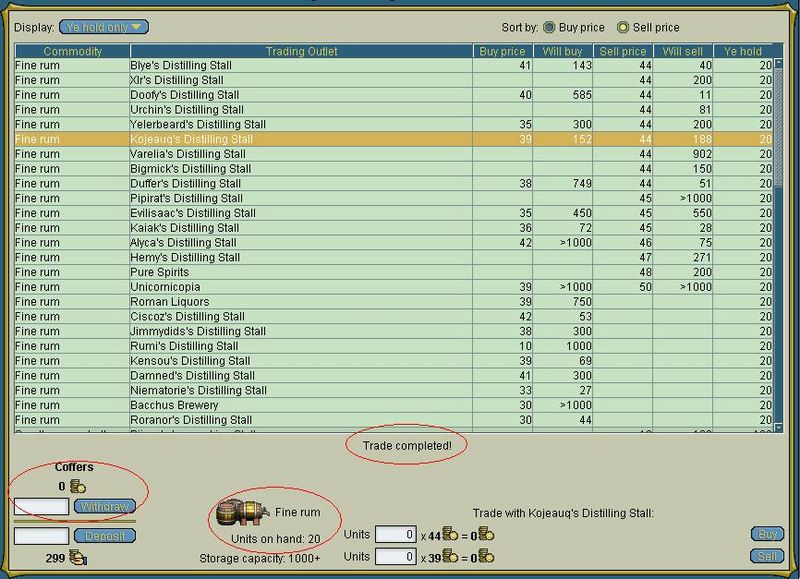Click the Will sell column header
Viewport: 800px width, 579px height.
683,51
